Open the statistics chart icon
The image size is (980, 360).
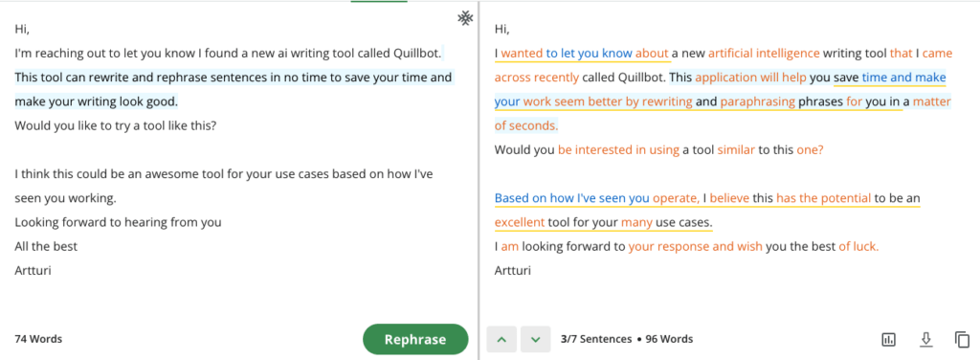click(x=888, y=339)
